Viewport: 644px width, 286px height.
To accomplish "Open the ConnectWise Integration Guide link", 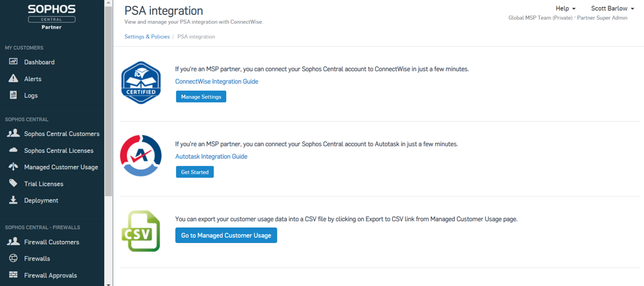I will (217, 81).
